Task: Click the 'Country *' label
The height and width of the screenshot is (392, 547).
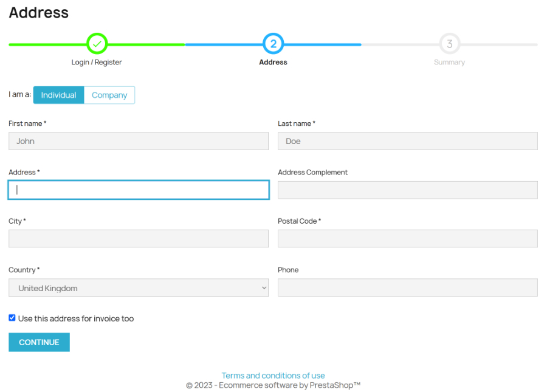Action: (24, 270)
